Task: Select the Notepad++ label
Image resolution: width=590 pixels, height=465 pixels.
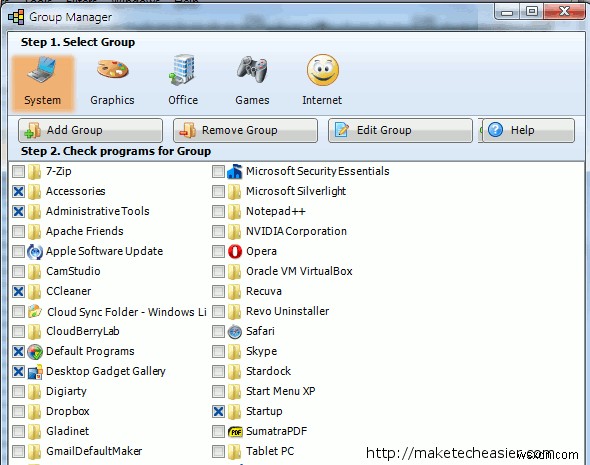Action: (x=276, y=211)
